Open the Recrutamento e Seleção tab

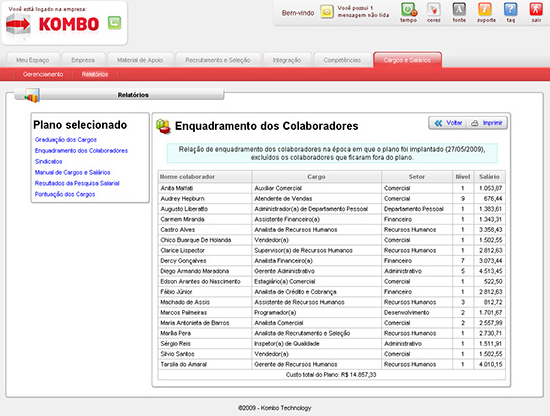click(218, 60)
